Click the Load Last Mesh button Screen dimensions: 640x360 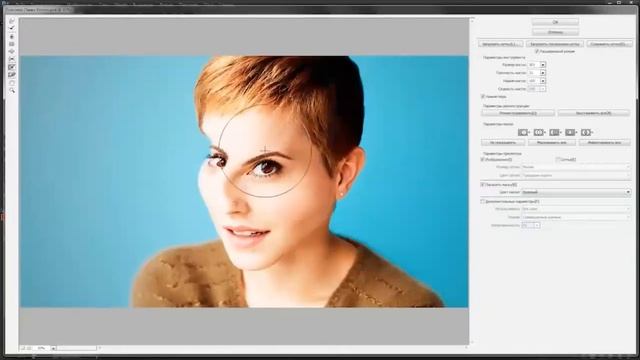[x=555, y=44]
